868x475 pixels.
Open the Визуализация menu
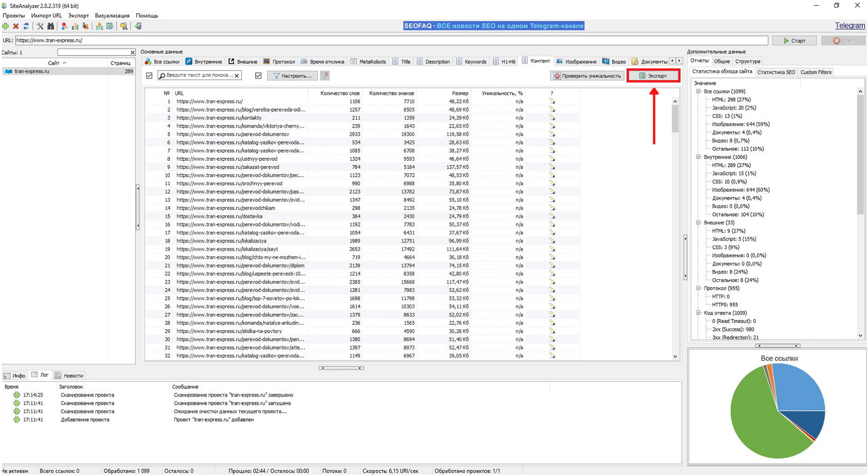pyautogui.click(x=112, y=15)
